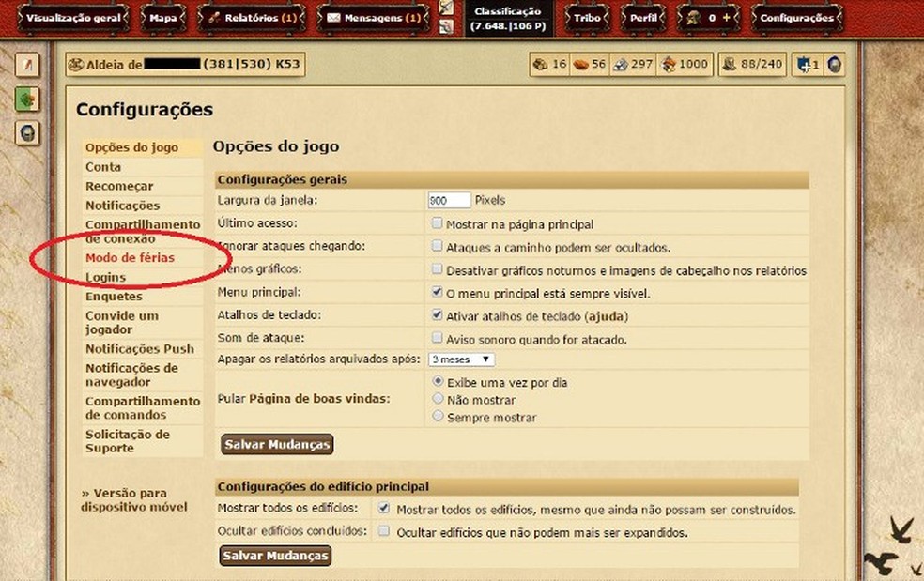Click the small icon in Relatórios button
924x581 pixels.
[x=214, y=18]
